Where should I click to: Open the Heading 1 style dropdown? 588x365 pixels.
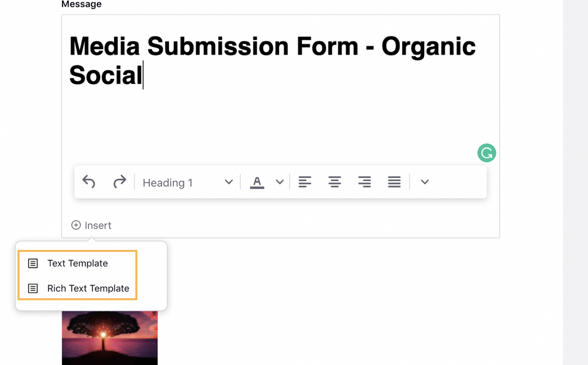pyautogui.click(x=188, y=182)
